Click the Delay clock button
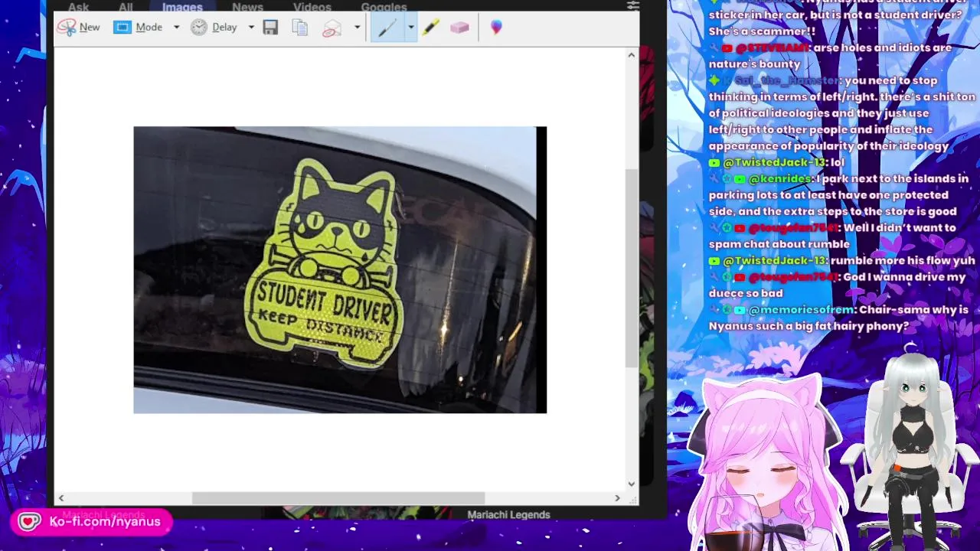 (x=214, y=27)
